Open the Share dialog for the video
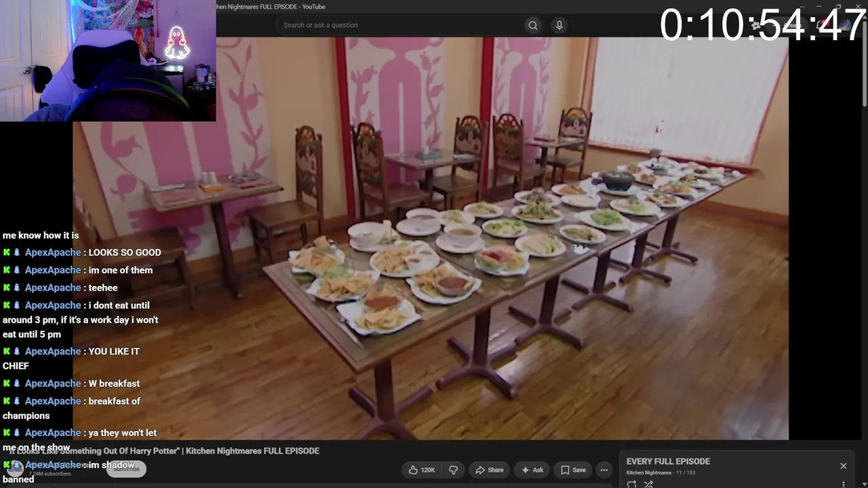This screenshot has height=488, width=868. point(490,470)
